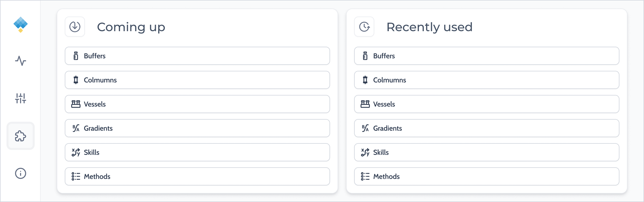Open Buffers under Recently used
The image size is (644, 202).
(x=487, y=56)
